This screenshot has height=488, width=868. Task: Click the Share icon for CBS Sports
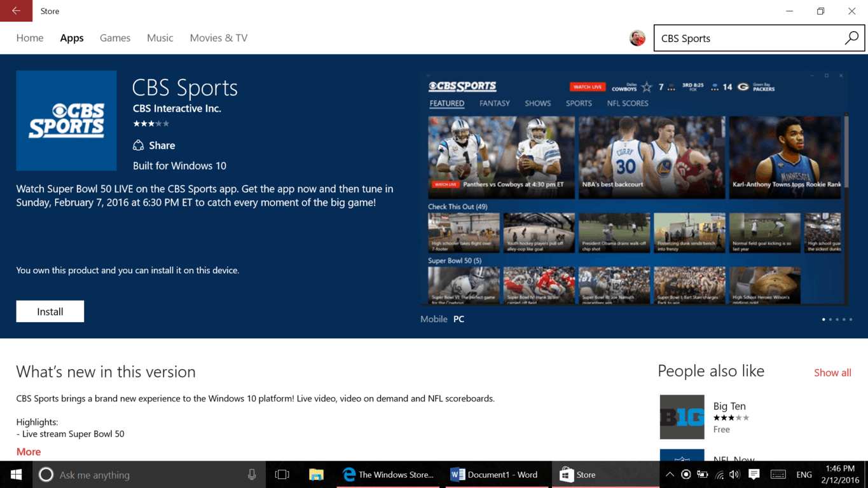(139, 145)
